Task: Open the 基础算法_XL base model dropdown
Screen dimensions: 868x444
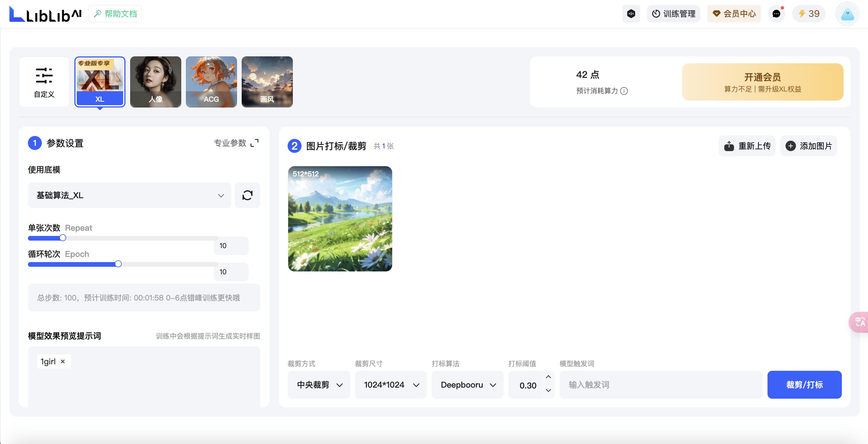Action: (129, 195)
